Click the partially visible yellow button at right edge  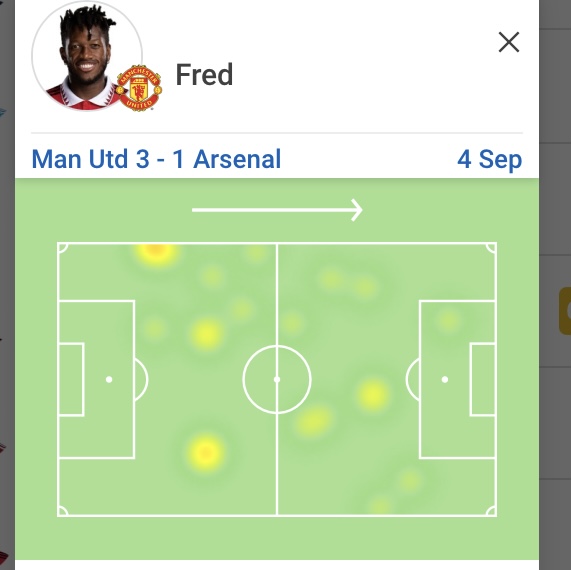(565, 311)
